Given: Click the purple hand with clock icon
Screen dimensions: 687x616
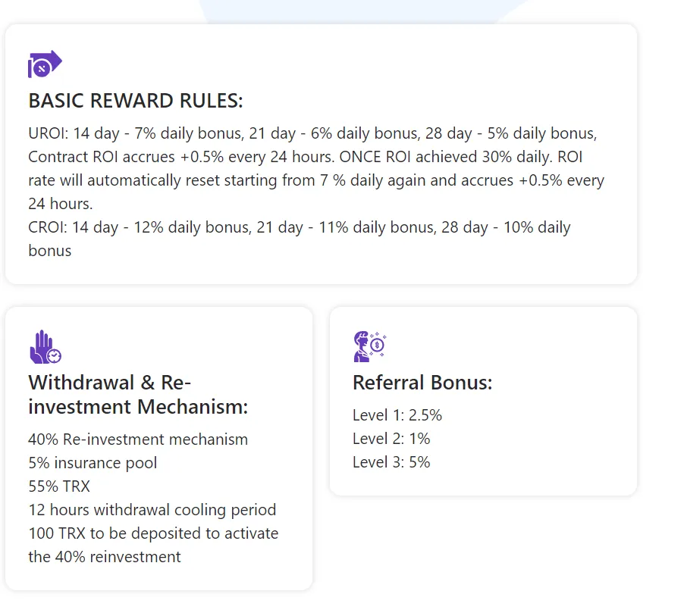Looking at the screenshot, I should tap(45, 347).
